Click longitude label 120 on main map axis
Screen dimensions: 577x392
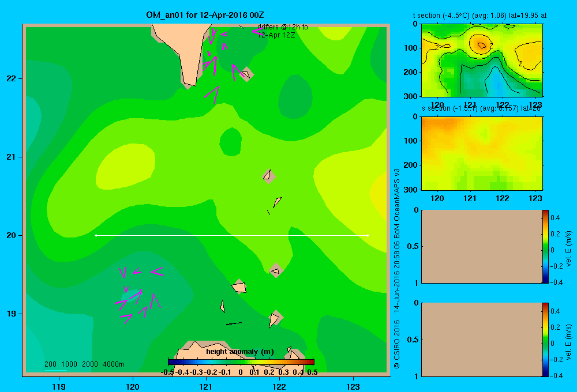(x=133, y=386)
